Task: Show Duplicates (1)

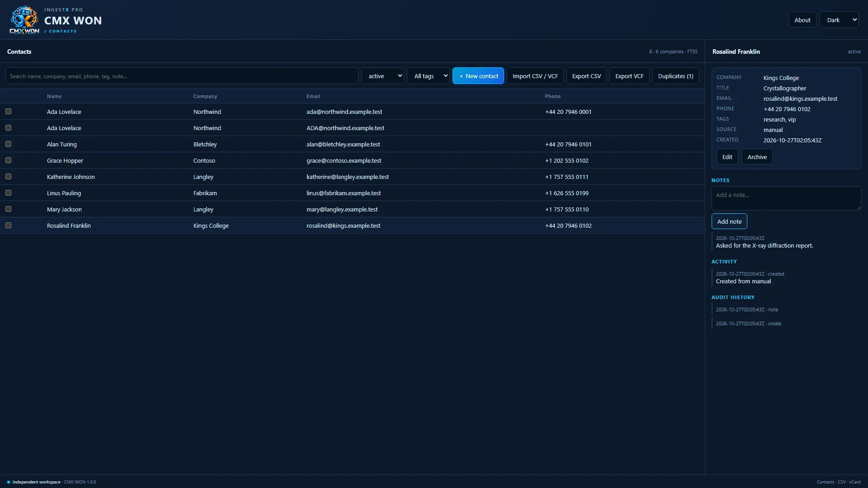Action: pos(675,76)
